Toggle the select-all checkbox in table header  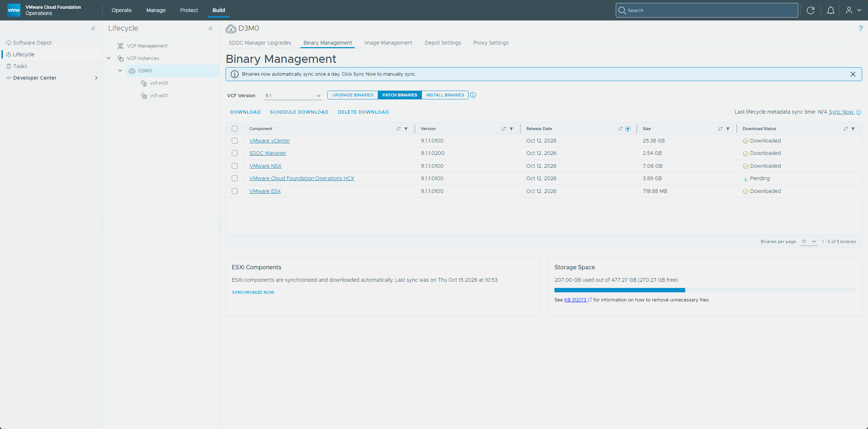[235, 129]
